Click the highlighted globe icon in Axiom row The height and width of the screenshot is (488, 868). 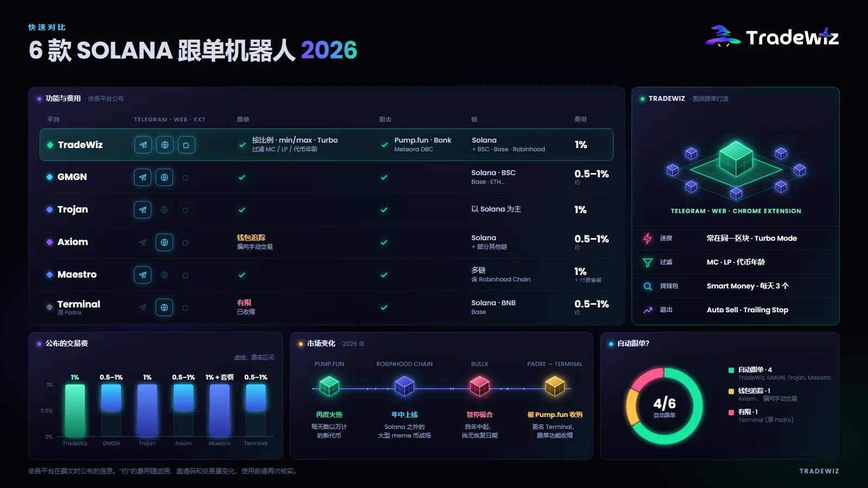pos(164,242)
